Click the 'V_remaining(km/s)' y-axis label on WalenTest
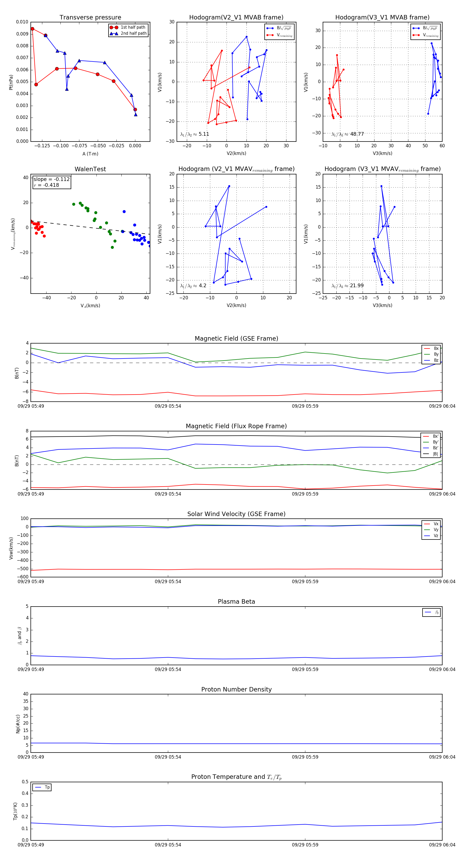Screen dimensions: 473x868 [x=13, y=234]
